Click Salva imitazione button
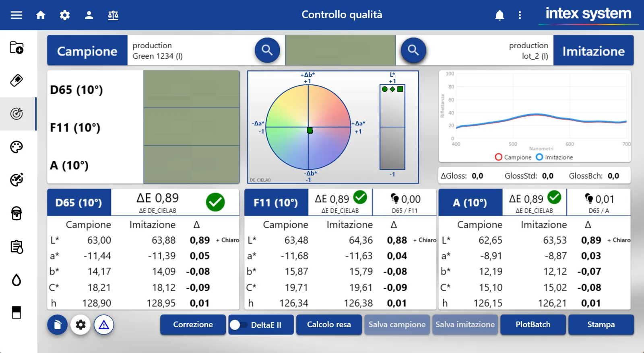 (465, 324)
